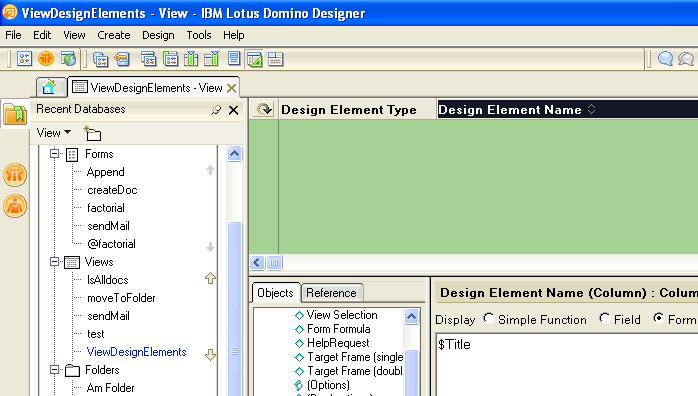
Task: Click the blue document toolbar icon
Action: pos(234,59)
